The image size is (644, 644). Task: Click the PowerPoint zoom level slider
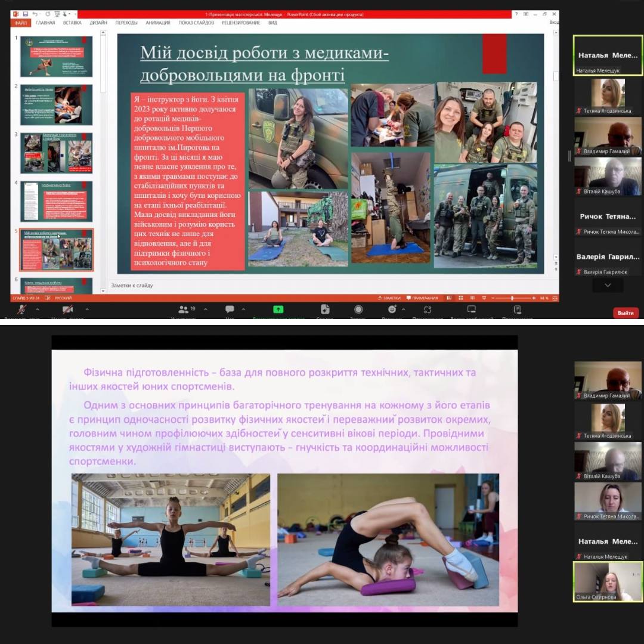click(x=512, y=298)
